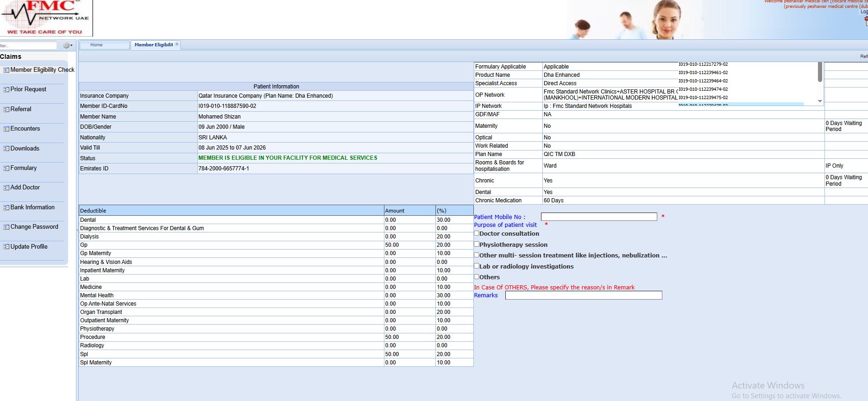
Task: Click the card number list down arrow
Action: pos(820,101)
